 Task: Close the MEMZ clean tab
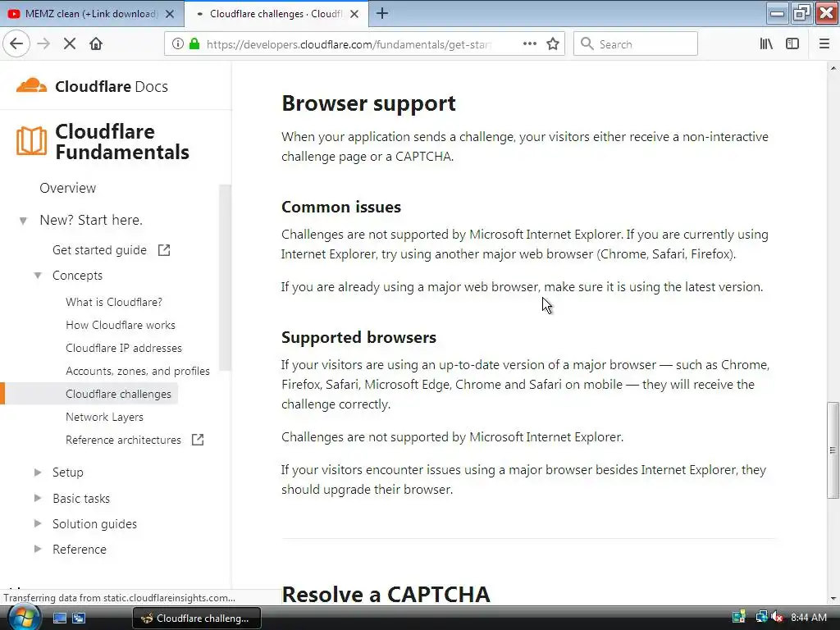[x=169, y=14]
